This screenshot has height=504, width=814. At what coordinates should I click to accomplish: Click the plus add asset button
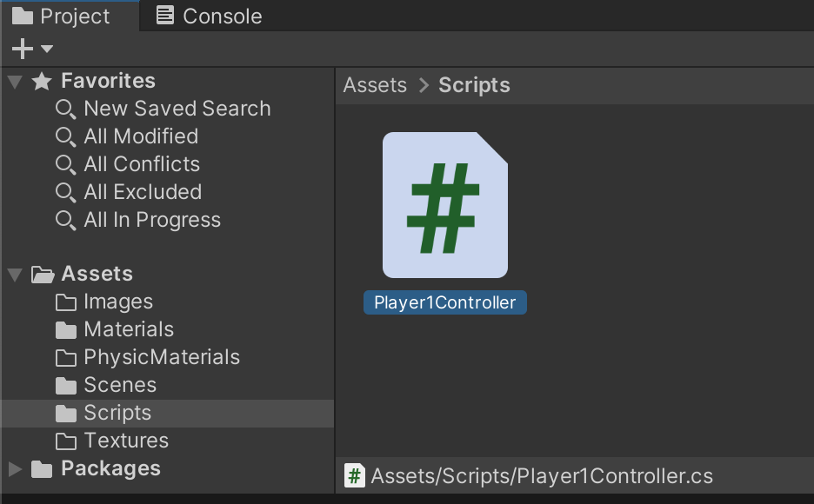22,49
